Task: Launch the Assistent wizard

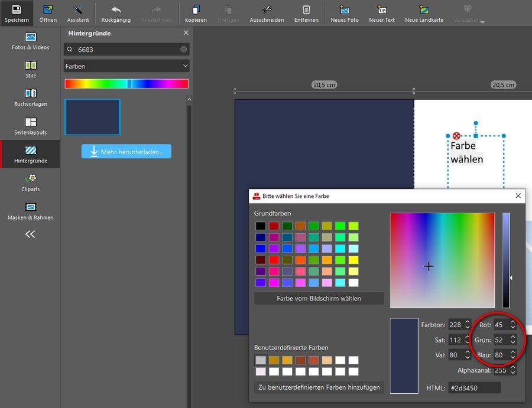Action: (78, 10)
